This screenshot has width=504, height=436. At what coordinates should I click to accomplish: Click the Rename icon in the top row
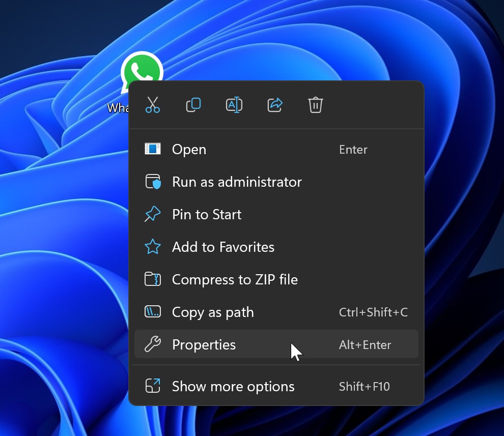coord(234,105)
